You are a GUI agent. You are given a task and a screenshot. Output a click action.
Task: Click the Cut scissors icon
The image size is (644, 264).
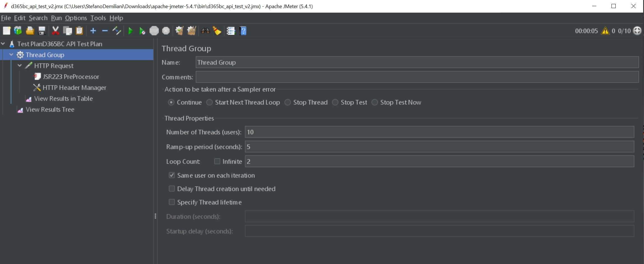point(55,31)
